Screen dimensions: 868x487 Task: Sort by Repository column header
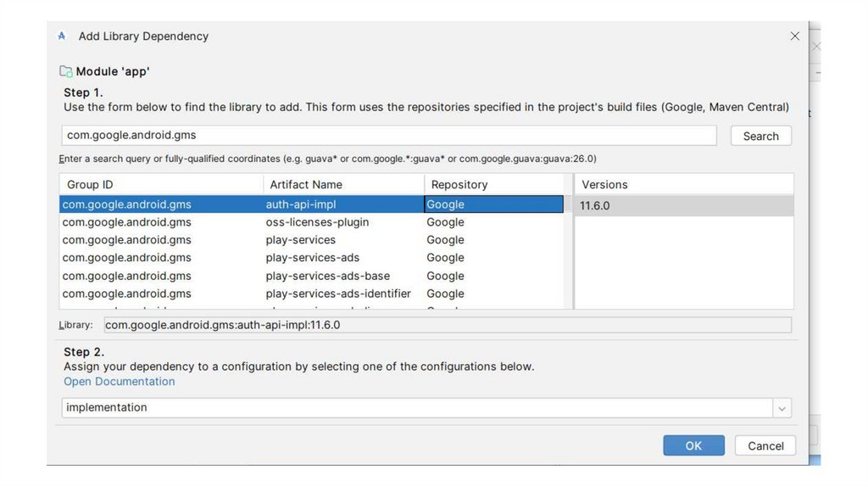click(493, 184)
